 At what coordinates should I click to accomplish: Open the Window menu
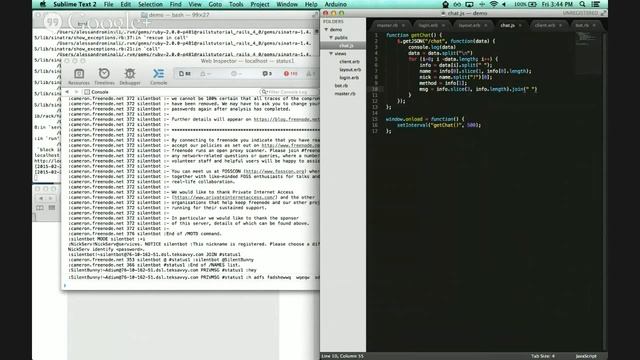[x=287, y=4]
